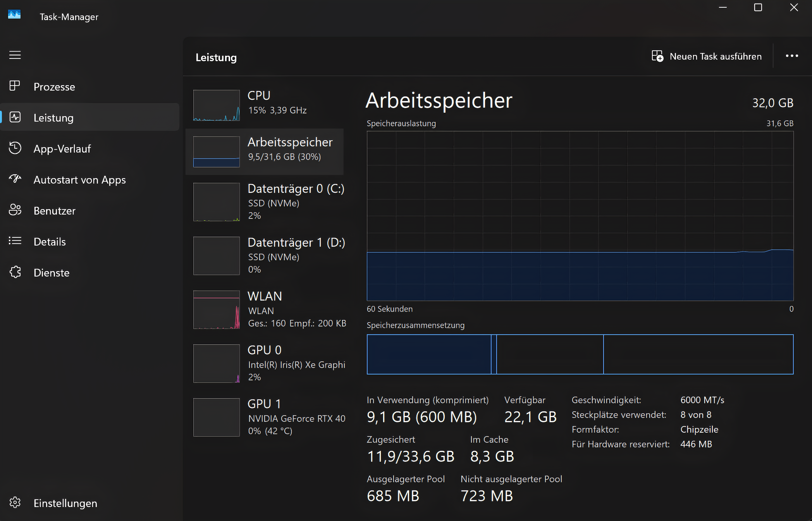Screen dimensions: 812x521
Task: Click the Autostart von Apps icon
Action: pyautogui.click(x=15, y=179)
